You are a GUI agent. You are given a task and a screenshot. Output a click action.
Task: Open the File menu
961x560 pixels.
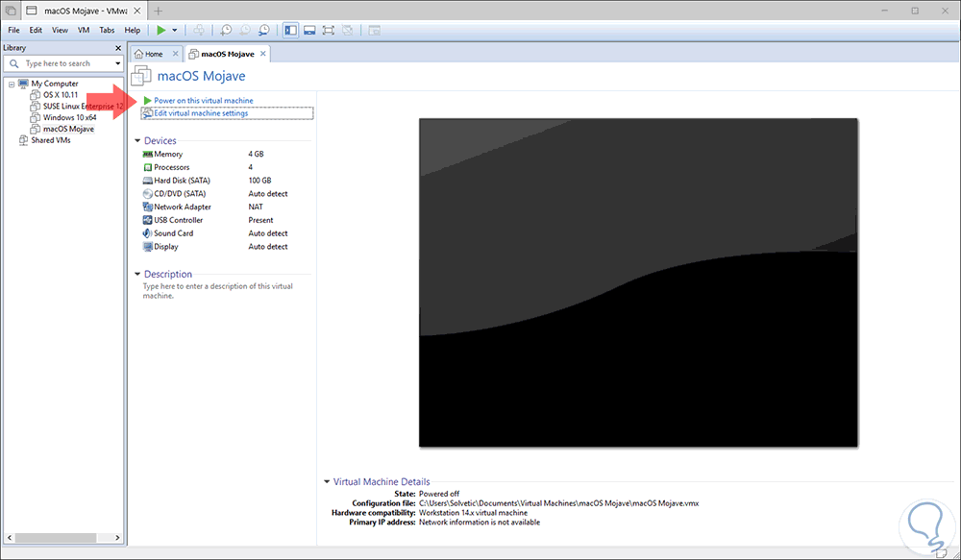[x=13, y=30]
